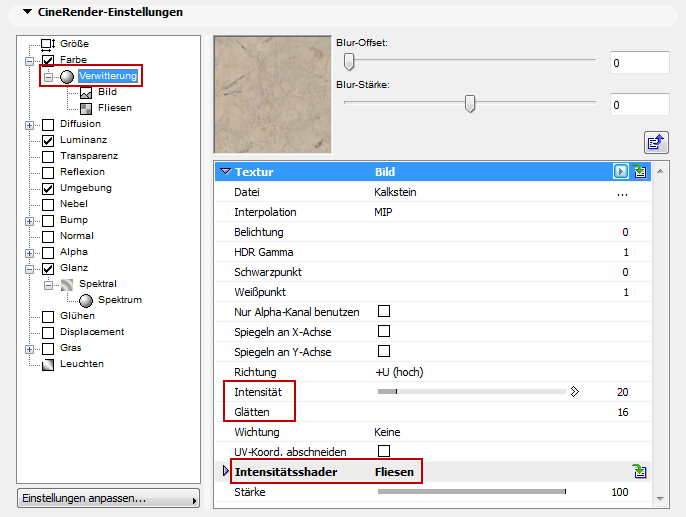Expand the Bump tree node
Screen dimensions: 686x517
coord(29,221)
